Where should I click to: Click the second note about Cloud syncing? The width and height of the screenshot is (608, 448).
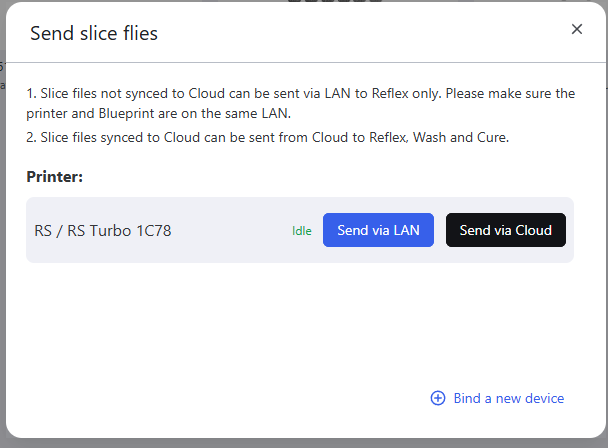pyautogui.click(x=268, y=137)
